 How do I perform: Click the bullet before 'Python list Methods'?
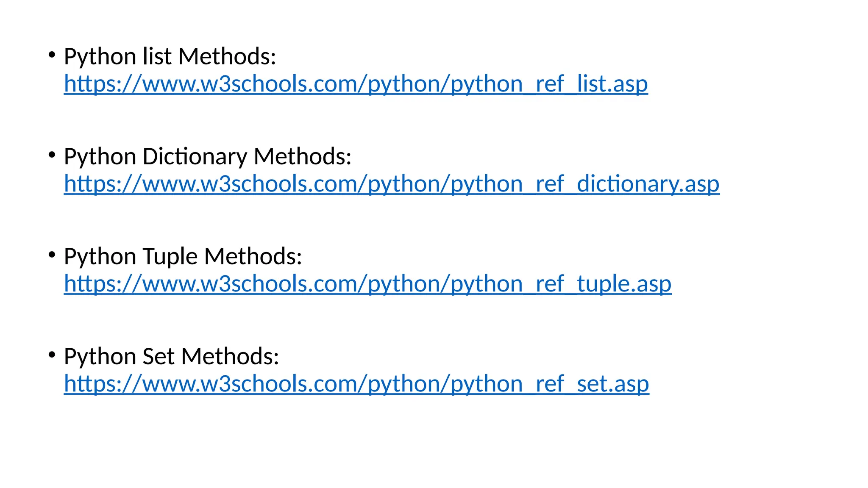point(52,55)
